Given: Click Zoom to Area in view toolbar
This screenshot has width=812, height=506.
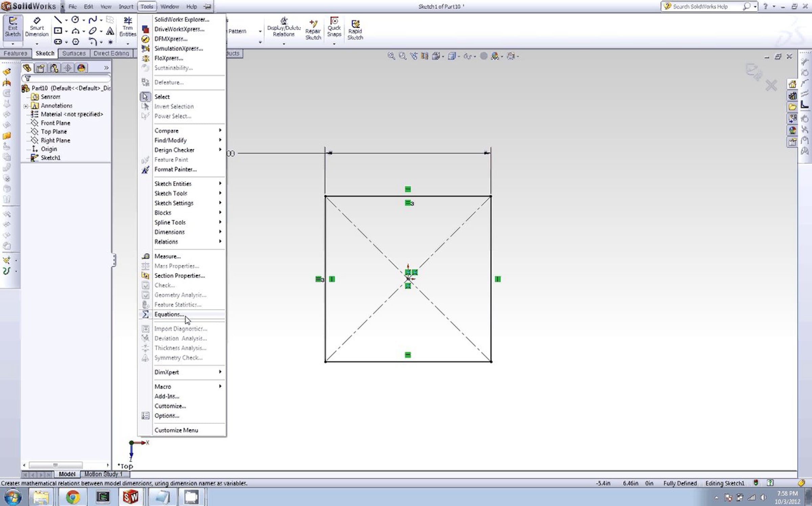Looking at the screenshot, I should 402,56.
